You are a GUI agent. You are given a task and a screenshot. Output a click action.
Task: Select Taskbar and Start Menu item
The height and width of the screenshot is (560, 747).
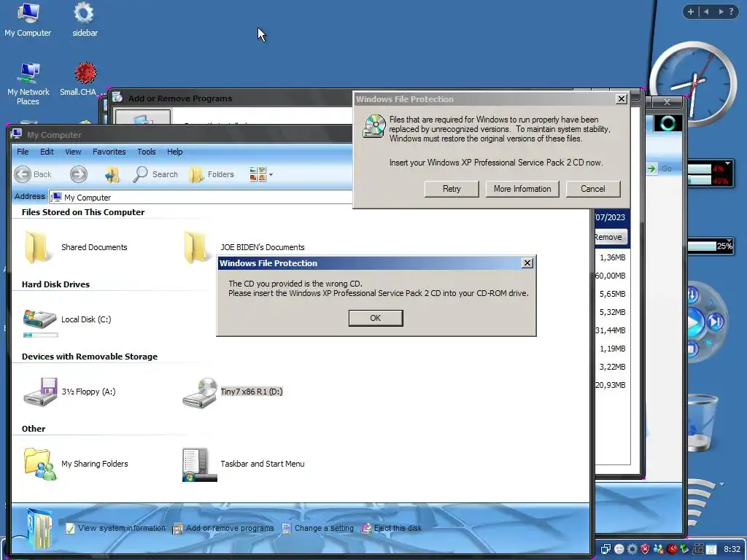(244, 464)
